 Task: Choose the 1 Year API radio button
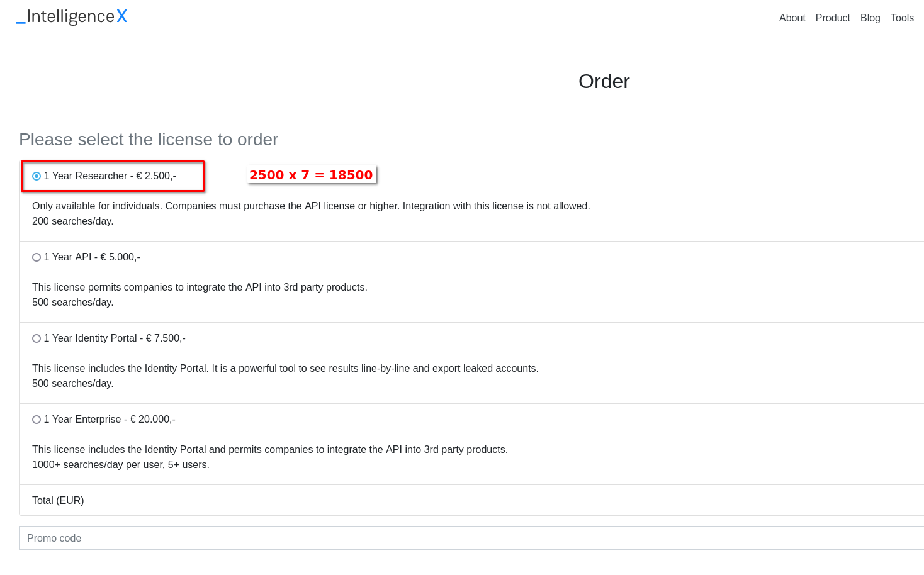pos(37,257)
